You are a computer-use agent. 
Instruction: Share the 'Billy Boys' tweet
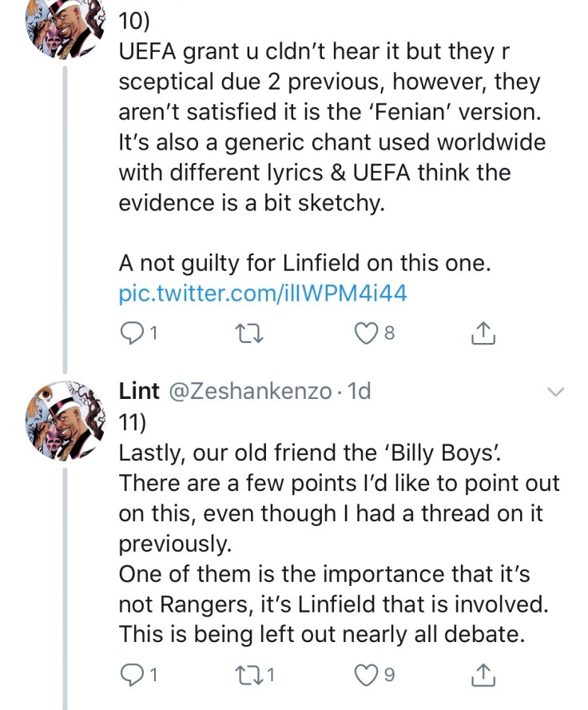click(483, 676)
